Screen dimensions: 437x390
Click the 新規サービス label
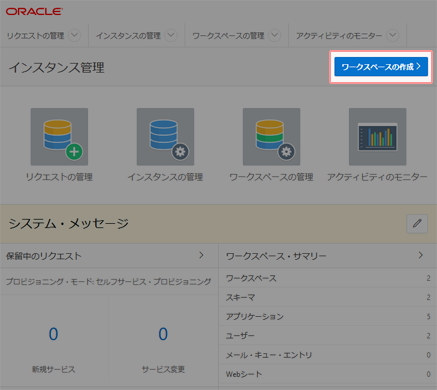coord(53,369)
